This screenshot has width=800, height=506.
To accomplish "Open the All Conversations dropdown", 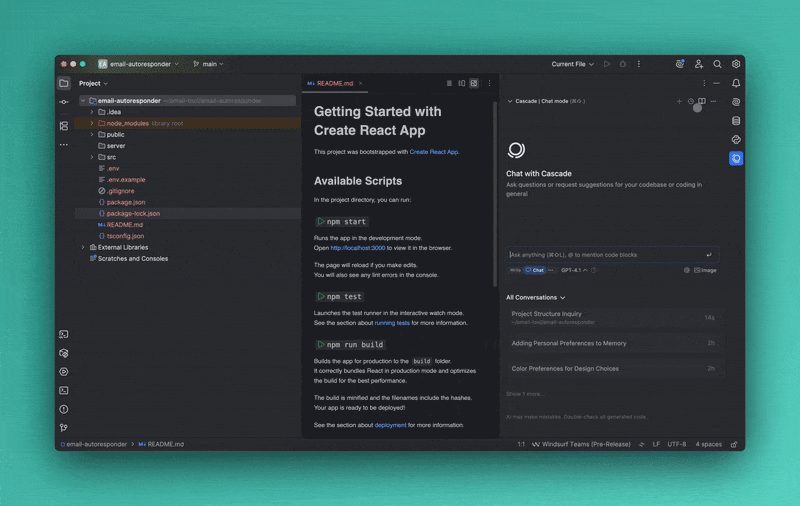I will click(x=535, y=297).
